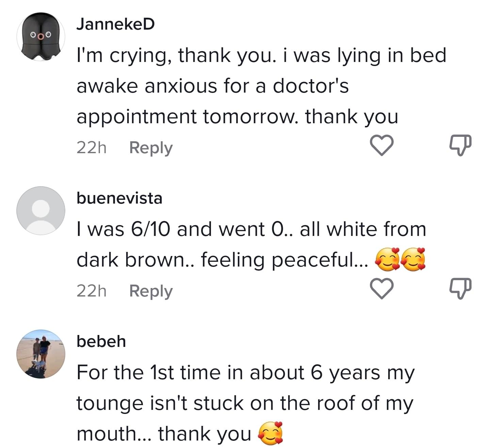490x448 pixels.
Task: Tap buenevista's default gray avatar
Action: 40,210
